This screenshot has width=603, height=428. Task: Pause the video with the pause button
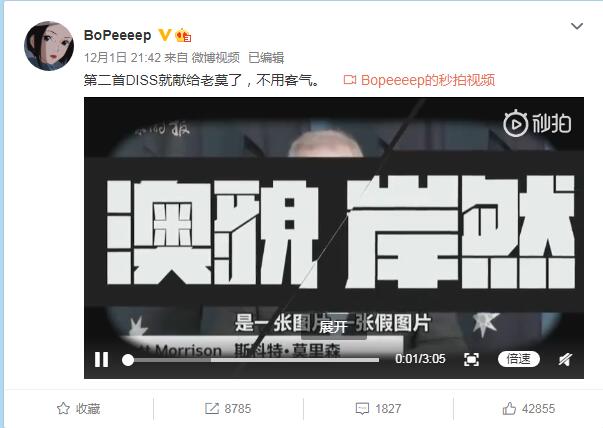[102, 360]
